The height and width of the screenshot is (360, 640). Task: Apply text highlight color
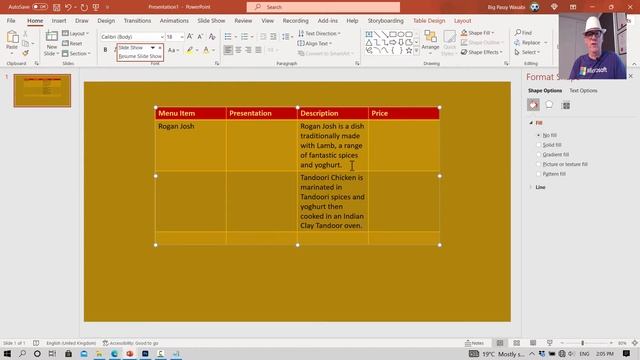[189, 50]
